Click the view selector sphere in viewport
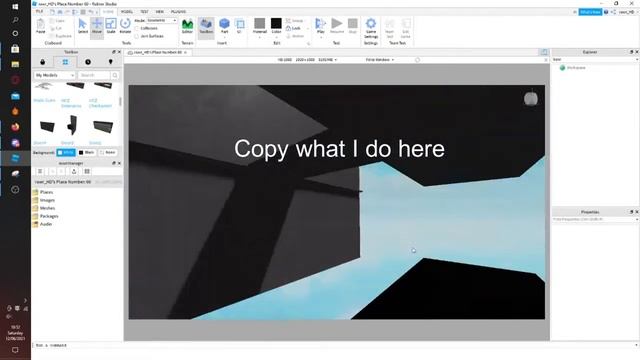The height and width of the screenshot is (360, 640). point(531,98)
